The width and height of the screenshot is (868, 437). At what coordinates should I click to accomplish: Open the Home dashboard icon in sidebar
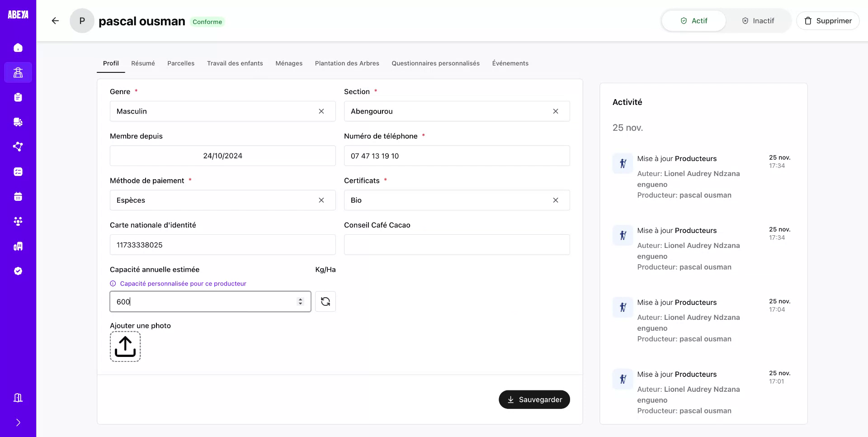click(x=18, y=47)
